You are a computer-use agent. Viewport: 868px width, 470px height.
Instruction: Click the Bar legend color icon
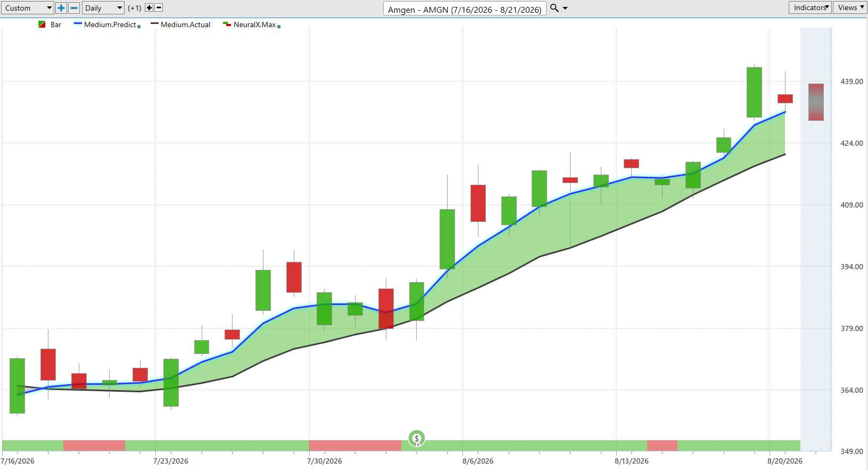point(42,24)
